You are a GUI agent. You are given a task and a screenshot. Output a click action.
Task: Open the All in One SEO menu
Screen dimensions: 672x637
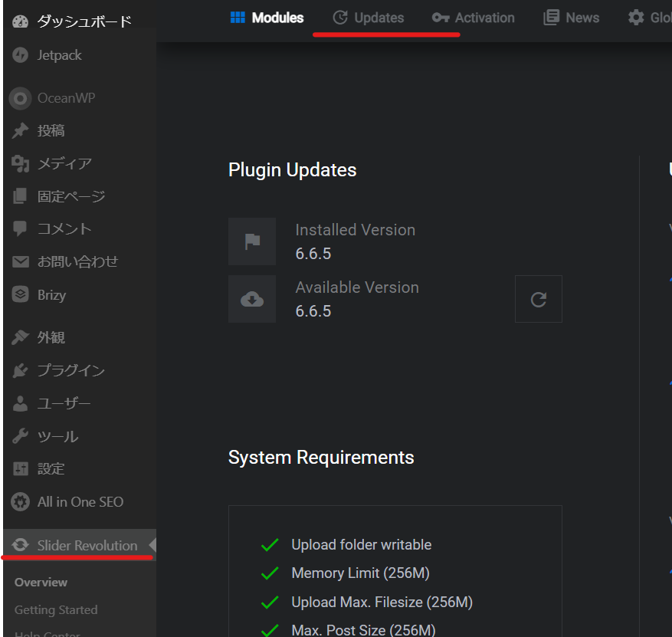pos(79,502)
